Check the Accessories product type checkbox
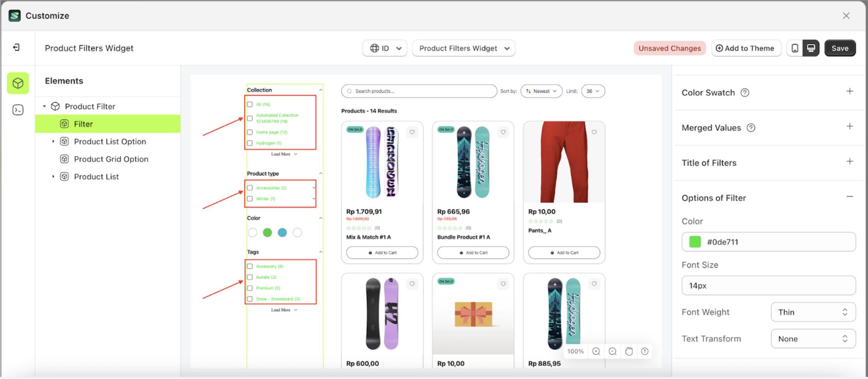 tap(250, 188)
